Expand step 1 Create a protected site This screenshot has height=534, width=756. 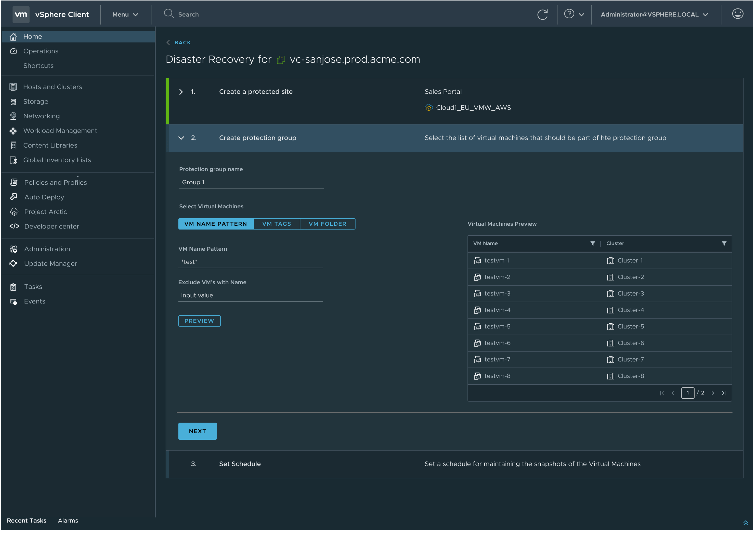pyautogui.click(x=181, y=92)
